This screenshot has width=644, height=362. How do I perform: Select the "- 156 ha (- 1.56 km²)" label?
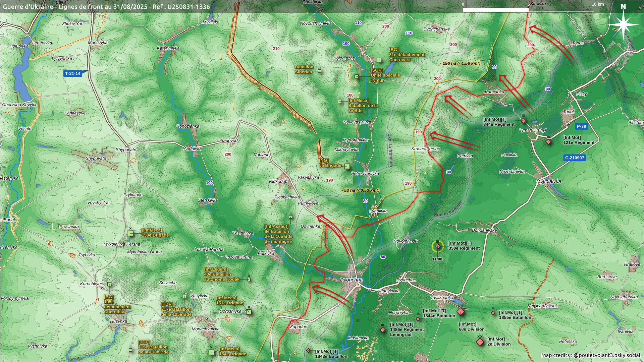click(460, 63)
